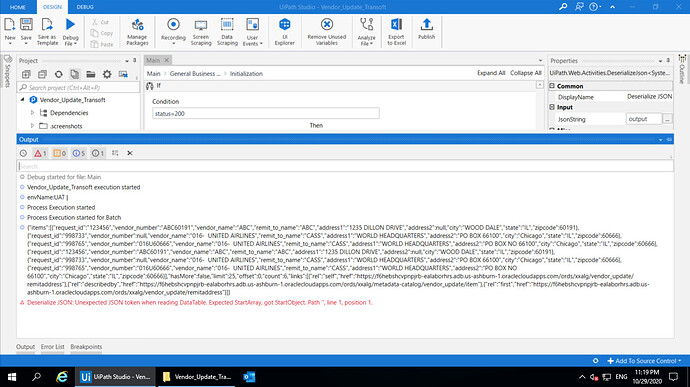Switch to the HOME ribbon tab

(18, 7)
